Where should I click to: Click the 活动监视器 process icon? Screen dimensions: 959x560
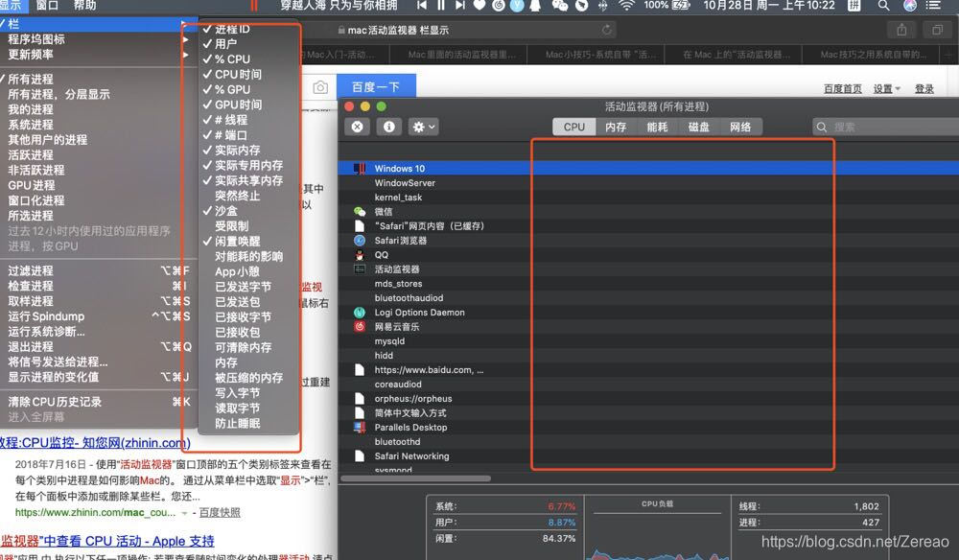360,269
